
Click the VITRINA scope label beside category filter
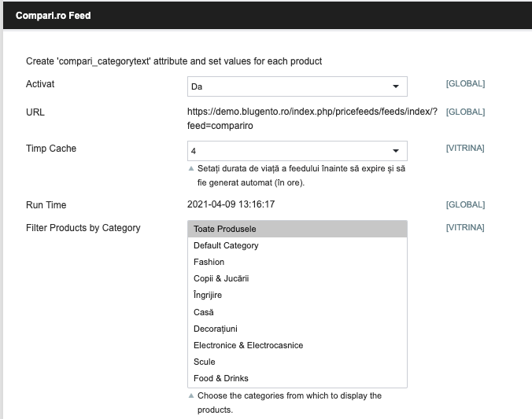(465, 227)
